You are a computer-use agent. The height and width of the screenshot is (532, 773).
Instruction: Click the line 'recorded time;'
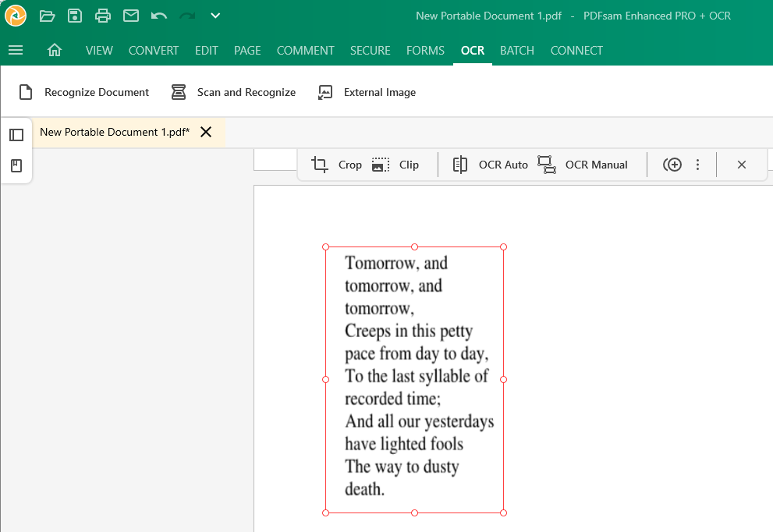click(x=392, y=399)
